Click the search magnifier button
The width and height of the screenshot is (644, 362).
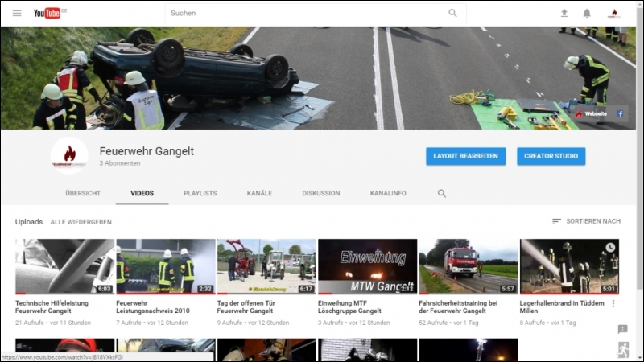452,13
